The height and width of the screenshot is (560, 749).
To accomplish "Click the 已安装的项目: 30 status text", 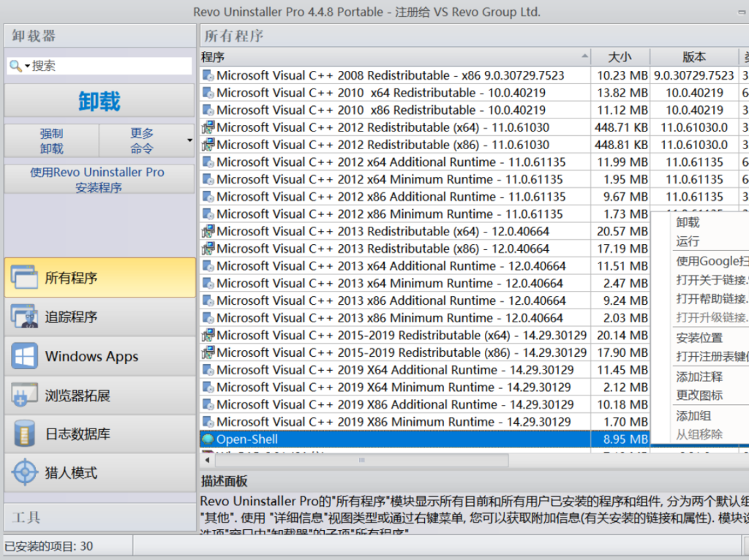I will 49,546.
